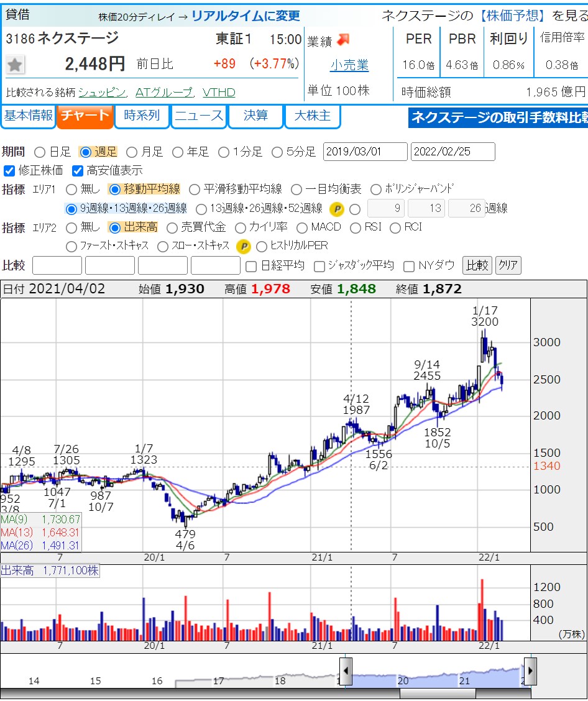Click the bottom horizontal scrollbar thumb

click(438, 693)
